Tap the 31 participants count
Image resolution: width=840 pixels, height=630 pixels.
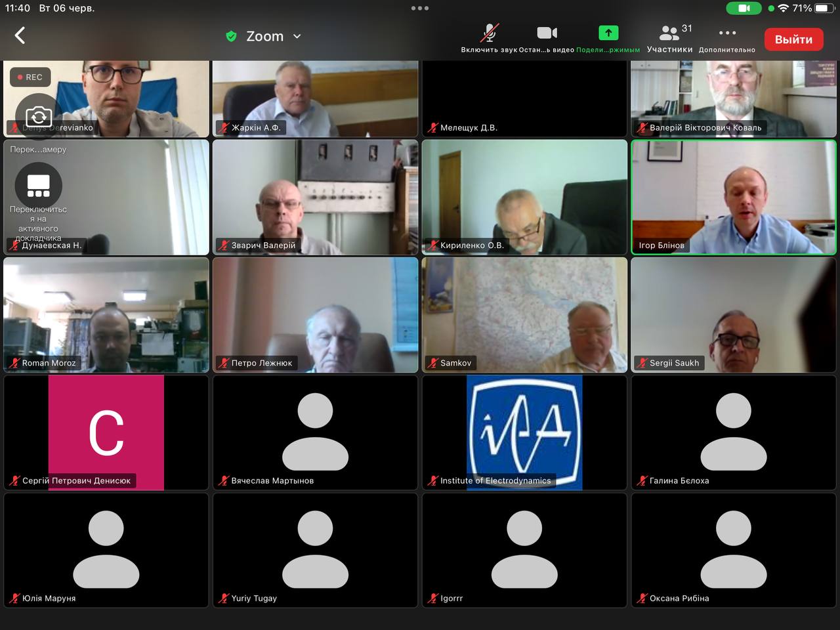tap(687, 28)
